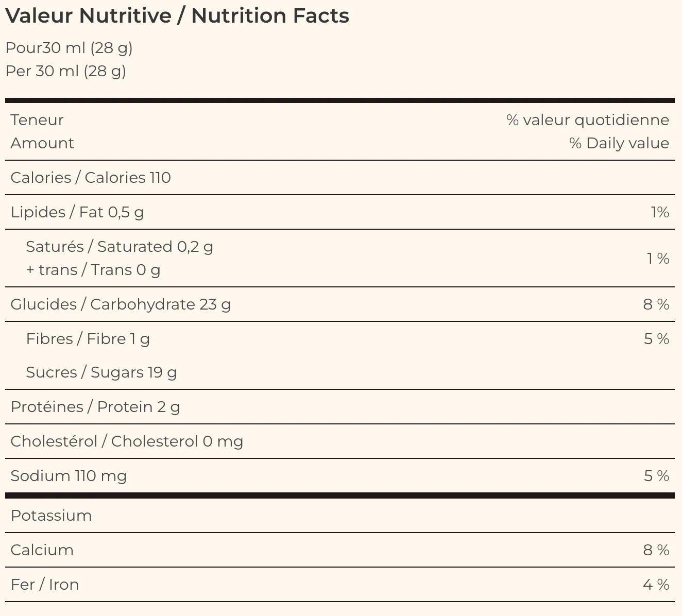Click the Lipides / Fat 0,5 g row
This screenshot has height=616, width=682.
click(340, 212)
